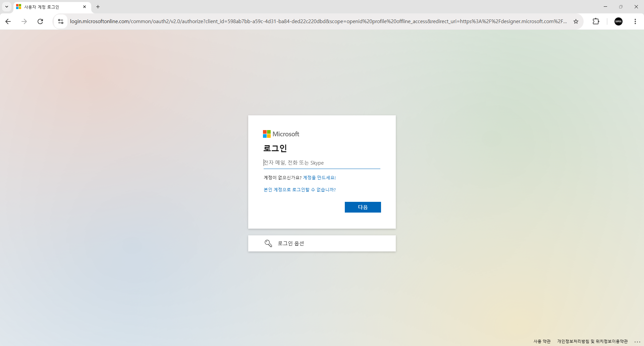Screen dimensions: 644x346
Task: Bookmark this page with the star icon
Action: (x=576, y=21)
